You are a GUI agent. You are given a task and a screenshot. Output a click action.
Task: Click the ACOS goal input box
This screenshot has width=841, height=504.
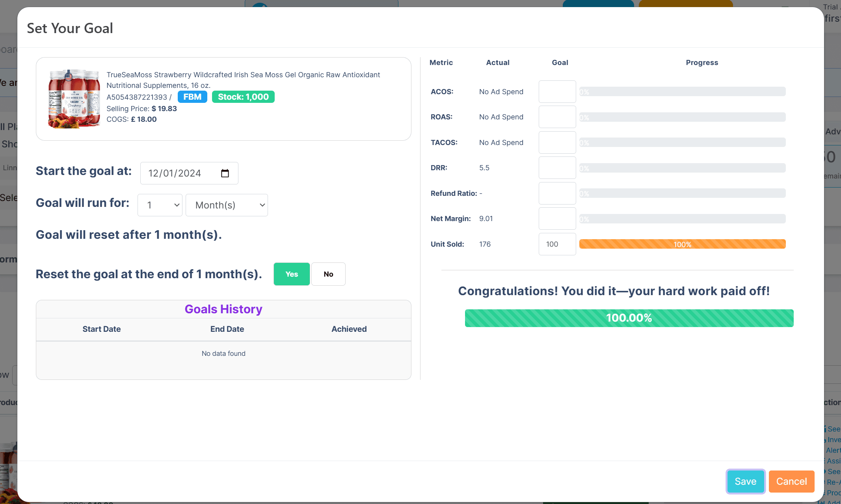pos(557,92)
